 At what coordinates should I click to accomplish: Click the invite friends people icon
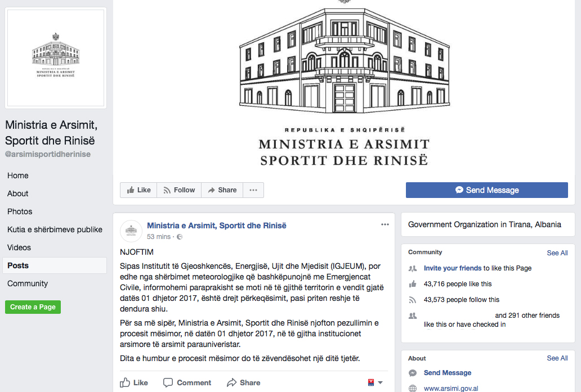point(413,268)
